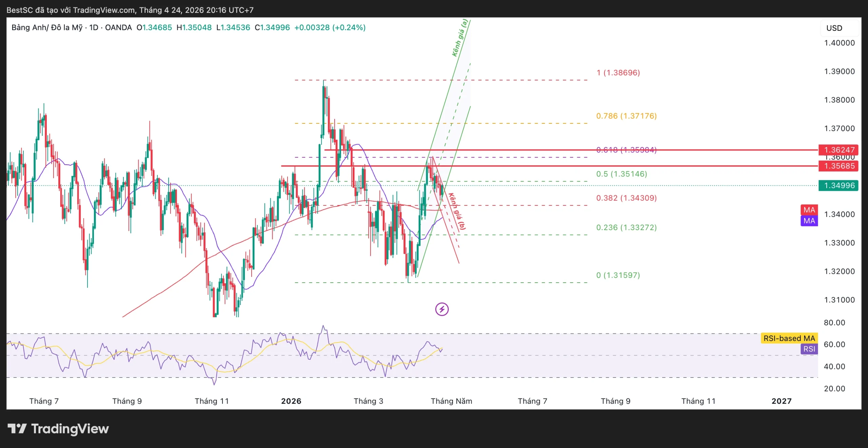868x448 pixels.
Task: Click the red MA indicator label
Action: coord(809,210)
